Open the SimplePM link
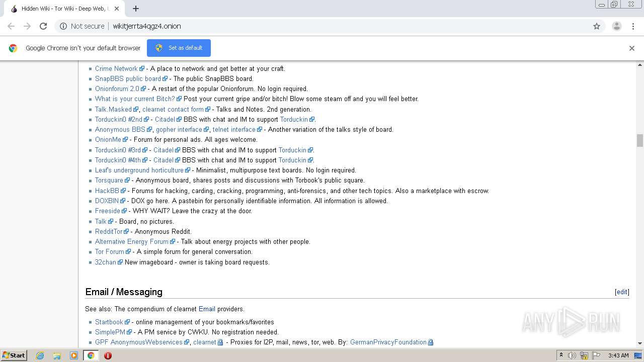644x362 pixels. click(110, 332)
